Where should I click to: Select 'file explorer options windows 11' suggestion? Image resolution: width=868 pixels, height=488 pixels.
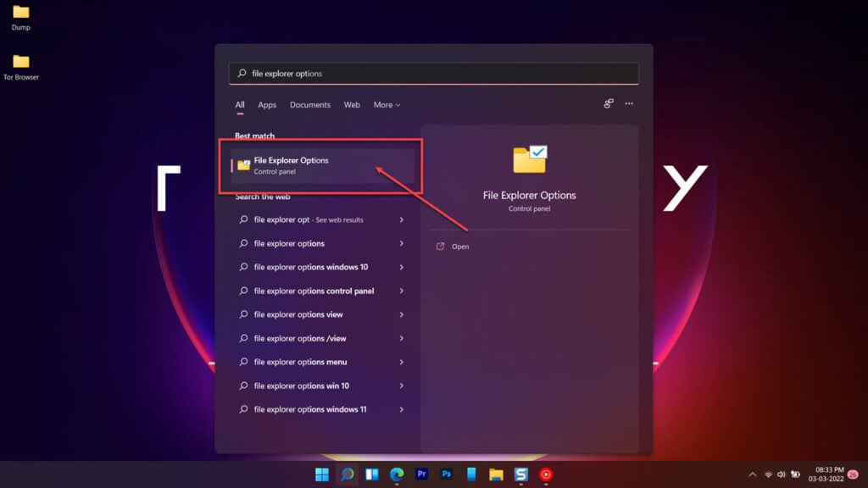coord(323,409)
